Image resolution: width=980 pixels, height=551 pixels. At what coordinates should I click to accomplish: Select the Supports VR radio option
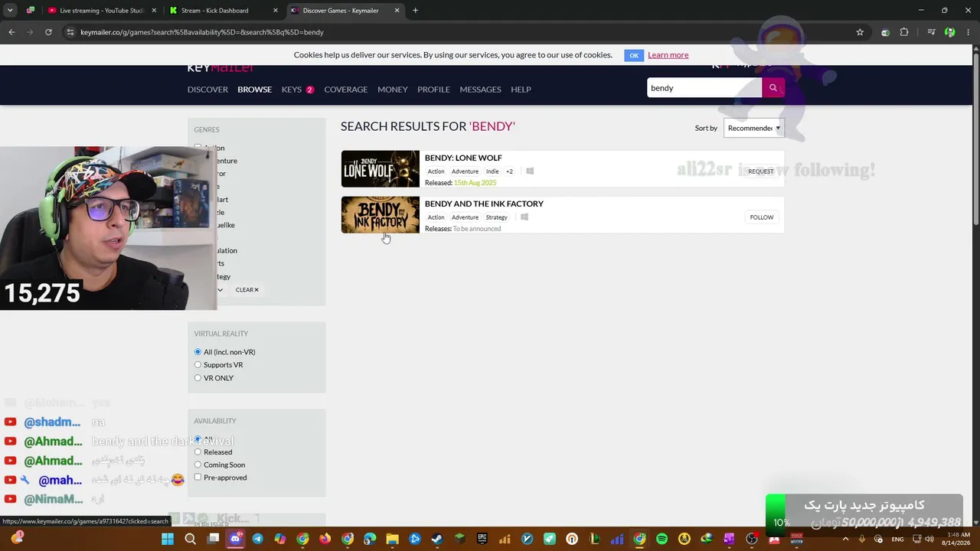click(x=198, y=365)
